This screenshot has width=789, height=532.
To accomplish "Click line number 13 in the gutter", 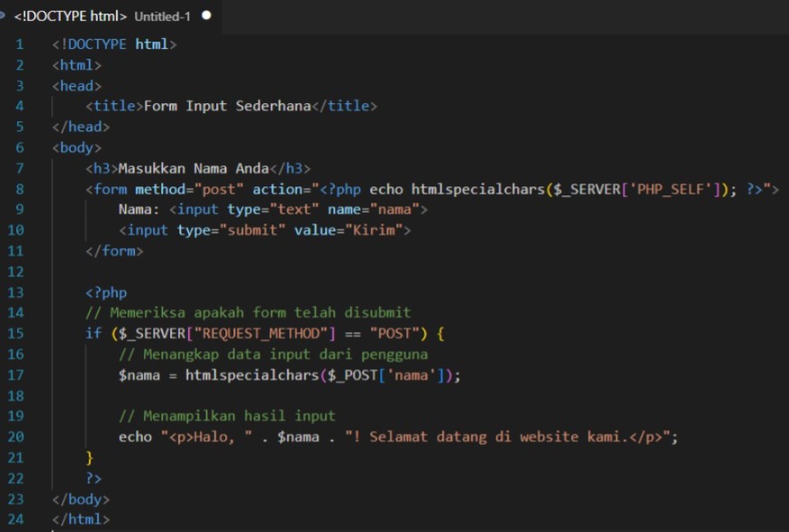I will point(15,292).
